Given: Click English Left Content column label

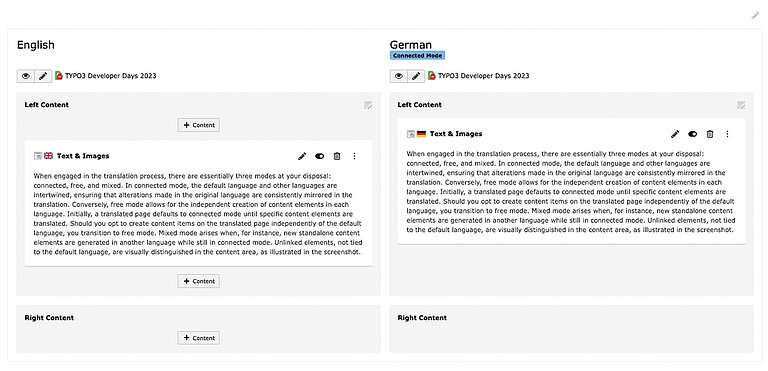Looking at the screenshot, I should pyautogui.click(x=47, y=105).
